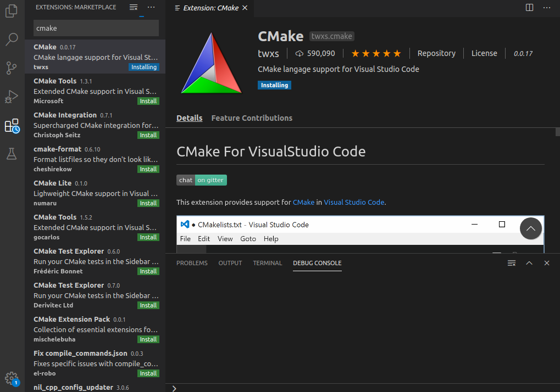Open the Source Control view
The width and height of the screenshot is (560, 392).
click(12, 68)
